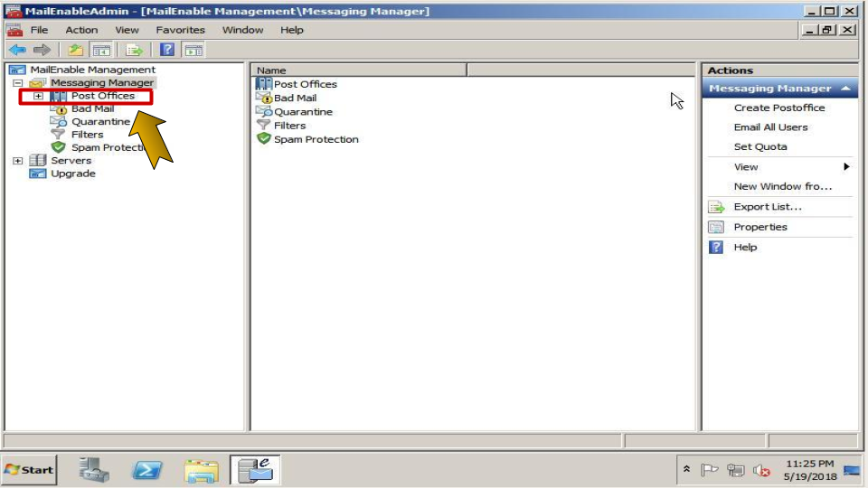Select Quarantine text in the list pane
This screenshot has height=488, width=868.
point(303,112)
